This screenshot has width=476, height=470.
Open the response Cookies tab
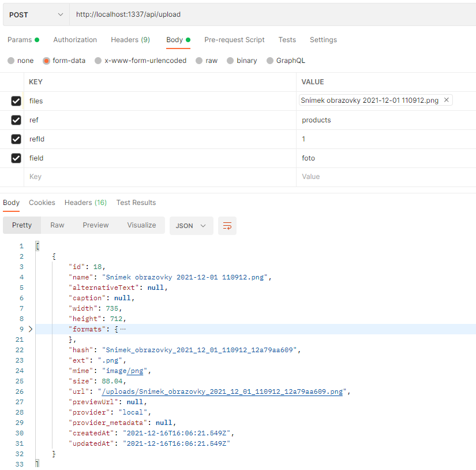[x=42, y=203]
